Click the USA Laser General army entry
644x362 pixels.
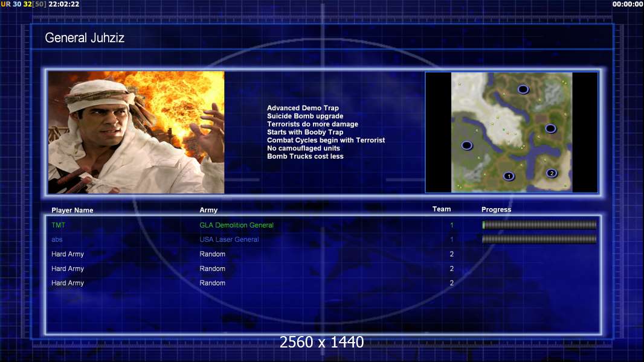pyautogui.click(x=230, y=240)
